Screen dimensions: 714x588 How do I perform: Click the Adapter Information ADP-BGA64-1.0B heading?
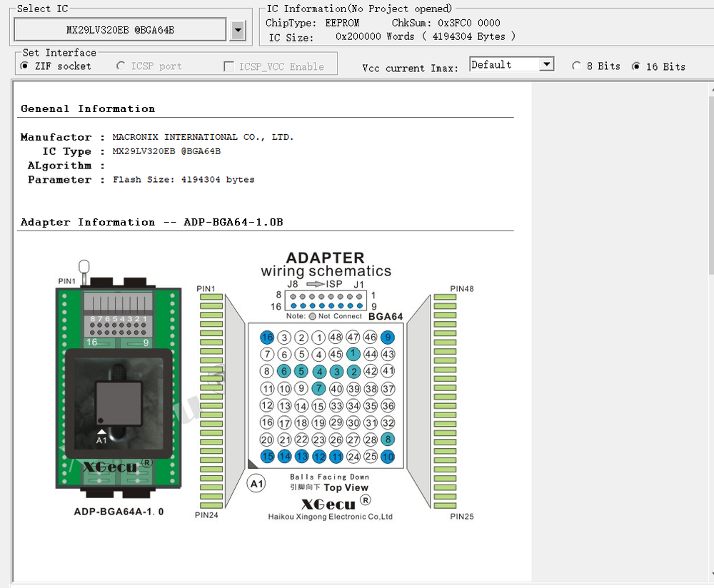click(151, 222)
